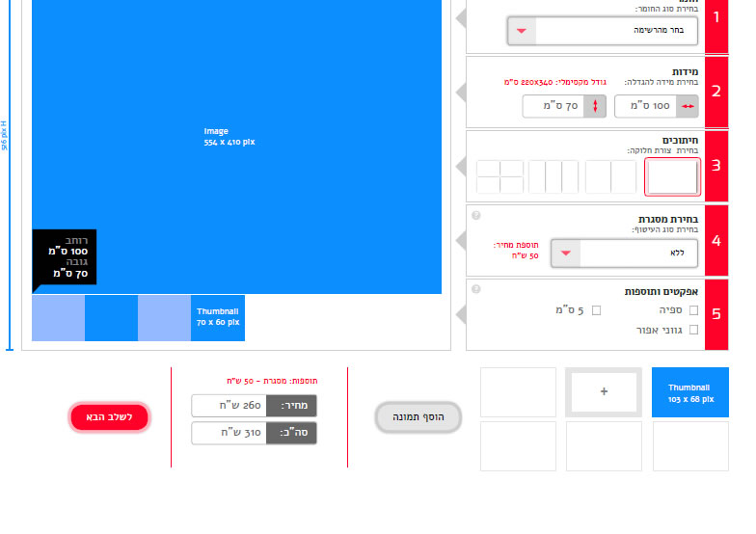Click the height vertical arrows icon
Viewport: 756px width, 534px height.
595,106
